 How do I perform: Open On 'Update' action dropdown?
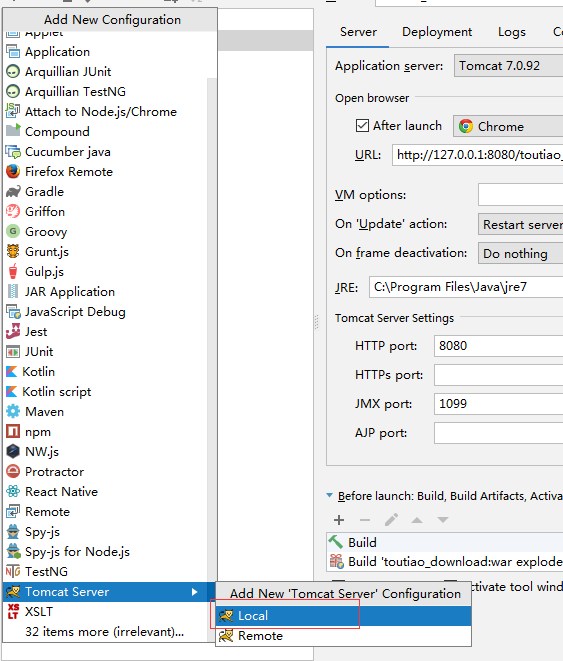pyautogui.click(x=520, y=224)
